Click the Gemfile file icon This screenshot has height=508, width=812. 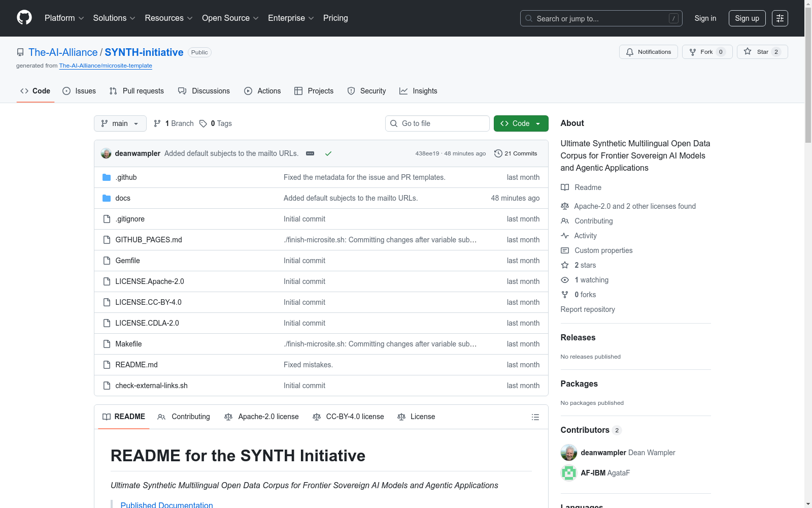coord(107,261)
